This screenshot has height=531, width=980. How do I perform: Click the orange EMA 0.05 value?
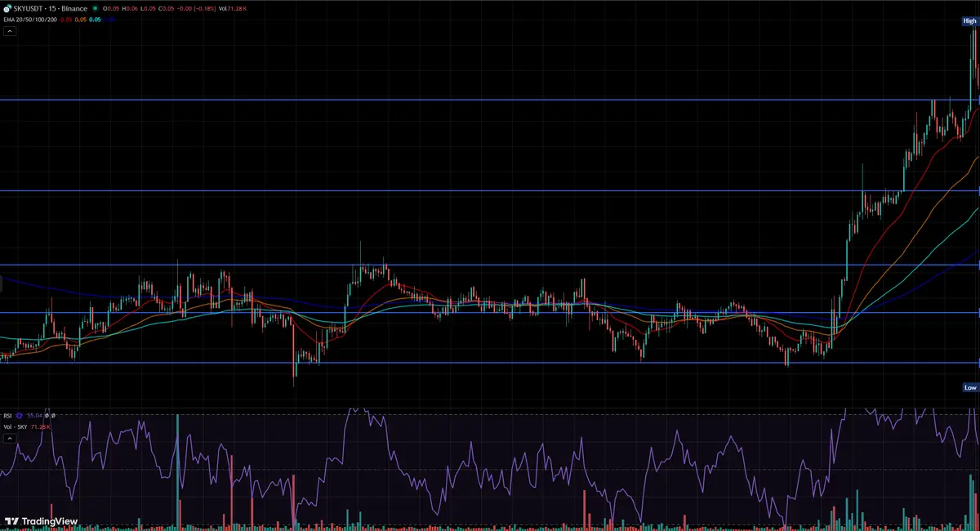(81, 20)
